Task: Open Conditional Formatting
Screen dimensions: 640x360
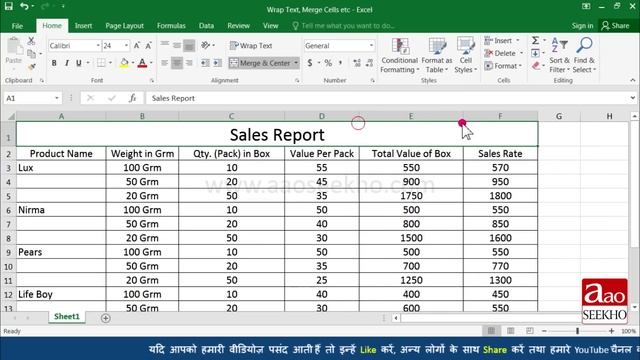Action: pyautogui.click(x=400, y=55)
